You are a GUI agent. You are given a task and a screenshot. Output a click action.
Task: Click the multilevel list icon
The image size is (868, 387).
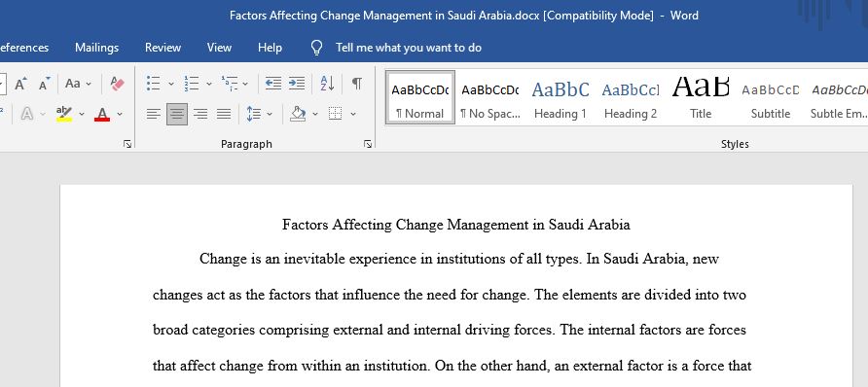(x=230, y=84)
